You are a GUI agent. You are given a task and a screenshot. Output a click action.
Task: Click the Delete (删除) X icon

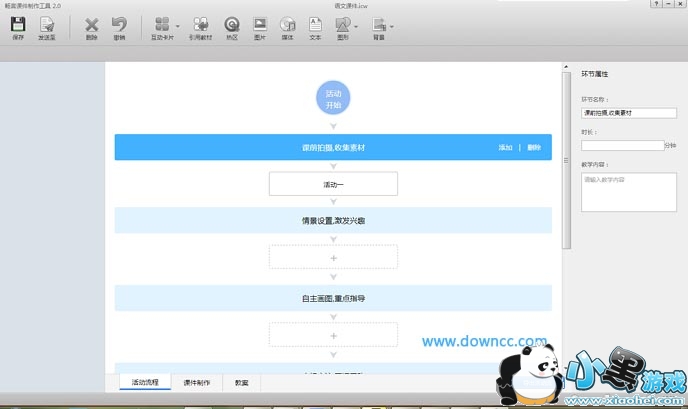click(92, 24)
